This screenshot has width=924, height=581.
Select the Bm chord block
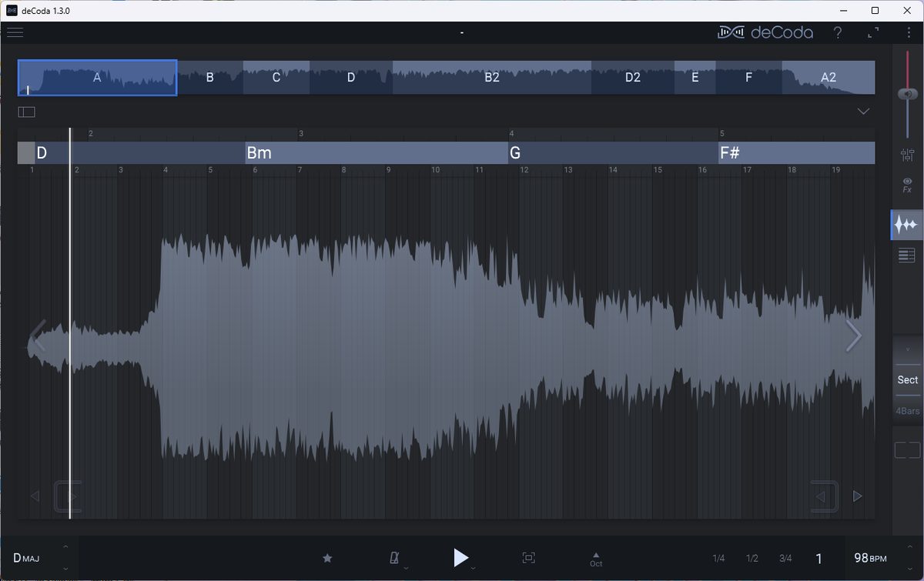(377, 152)
